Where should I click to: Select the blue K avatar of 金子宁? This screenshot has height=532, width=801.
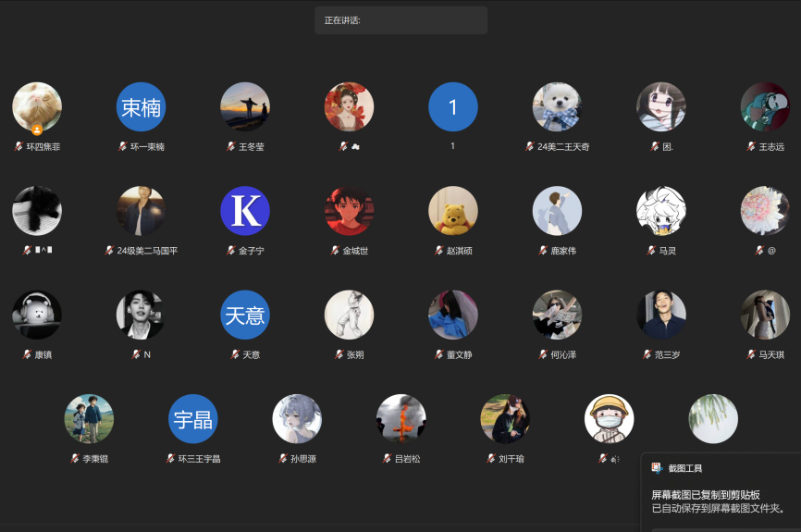coord(245,211)
